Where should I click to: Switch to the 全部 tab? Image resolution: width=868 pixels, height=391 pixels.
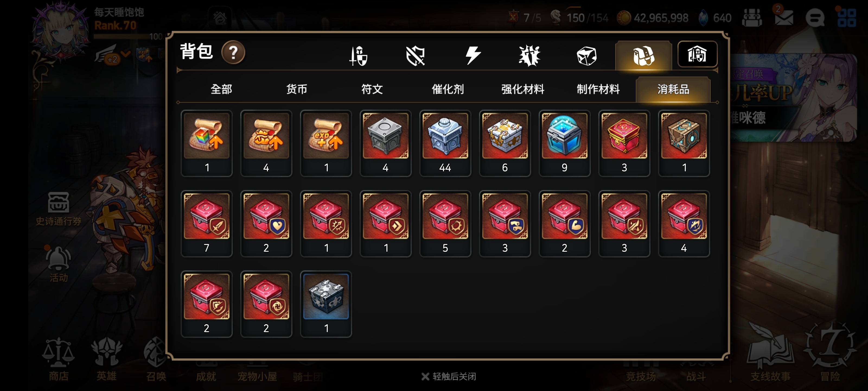click(x=221, y=89)
